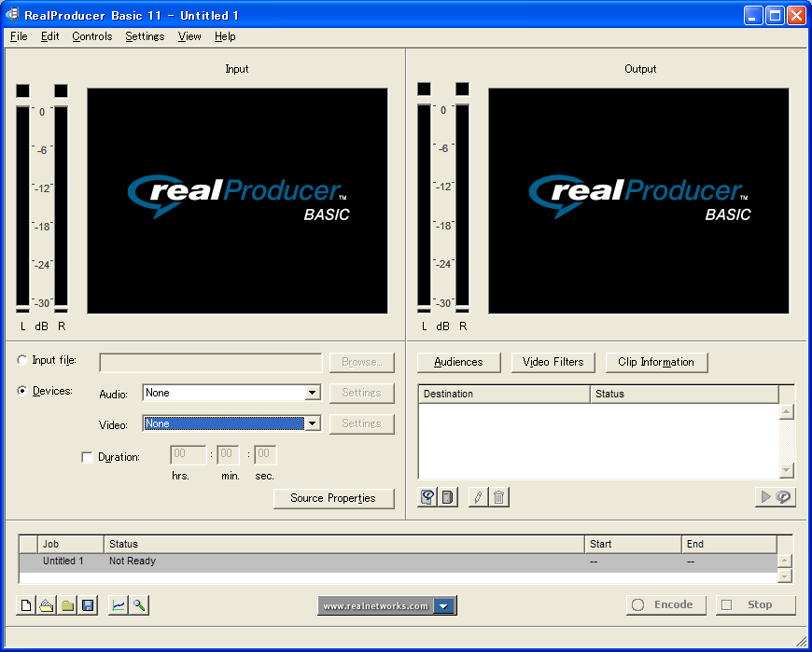The height and width of the screenshot is (652, 812).
Task: Click the New Job blank page icon
Action: 26,605
